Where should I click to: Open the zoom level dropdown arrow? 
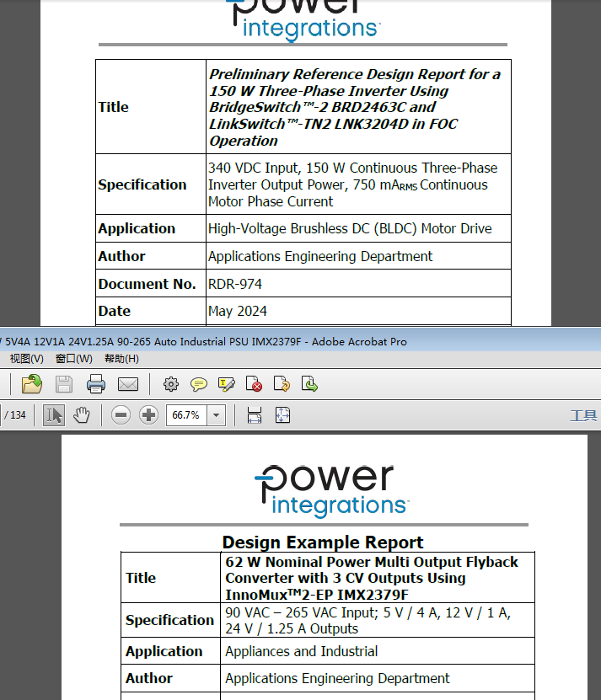(217, 415)
